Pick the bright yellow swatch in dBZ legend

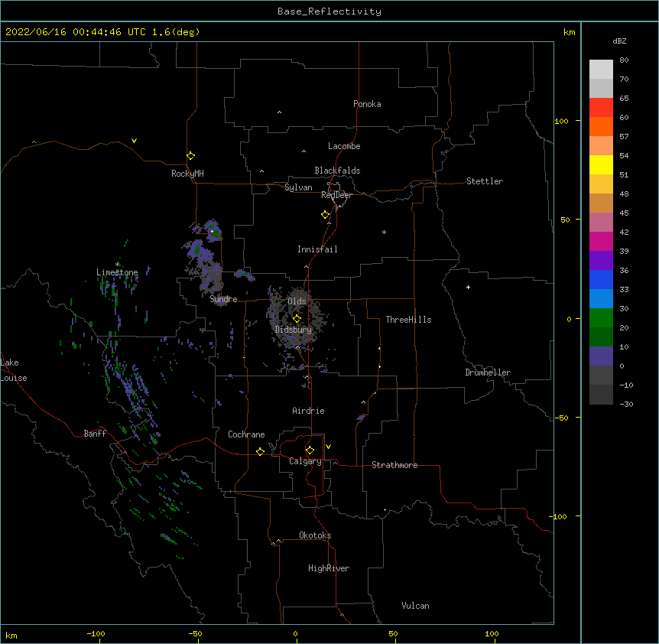pyautogui.click(x=601, y=164)
